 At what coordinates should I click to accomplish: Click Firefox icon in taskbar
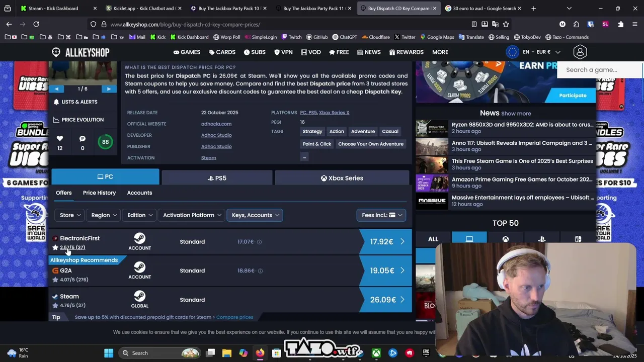click(x=260, y=353)
